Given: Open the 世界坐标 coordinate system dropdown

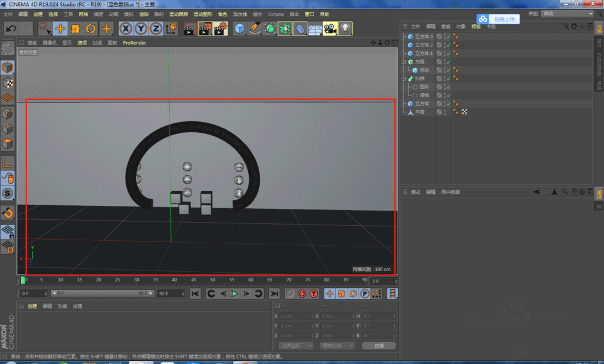Looking at the screenshot, I should 296,346.
